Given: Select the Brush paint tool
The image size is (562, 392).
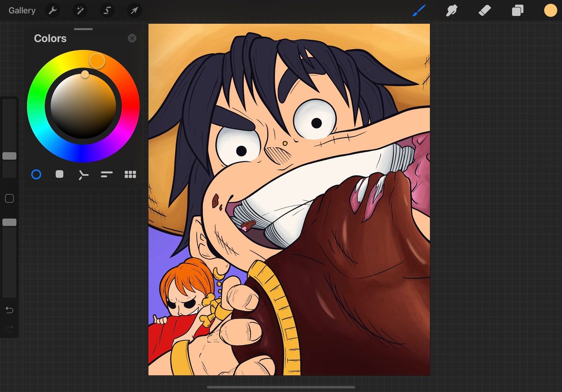Looking at the screenshot, I should tap(419, 10).
